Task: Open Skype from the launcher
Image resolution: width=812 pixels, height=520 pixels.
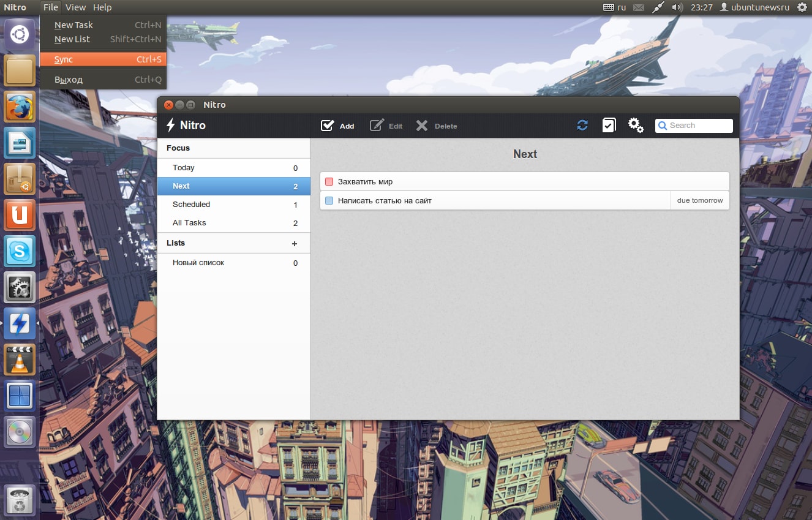Action: [20, 252]
